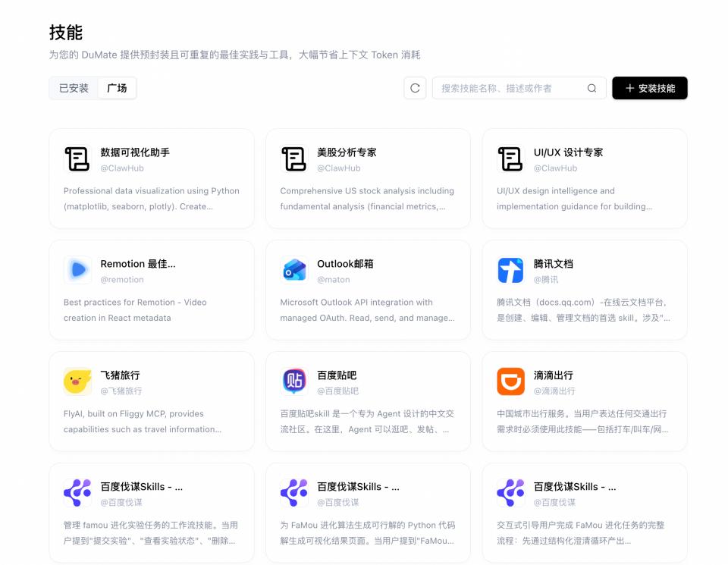This screenshot has height=565, width=728.
Task: Click the Remotion skill icon
Action: tap(77, 270)
